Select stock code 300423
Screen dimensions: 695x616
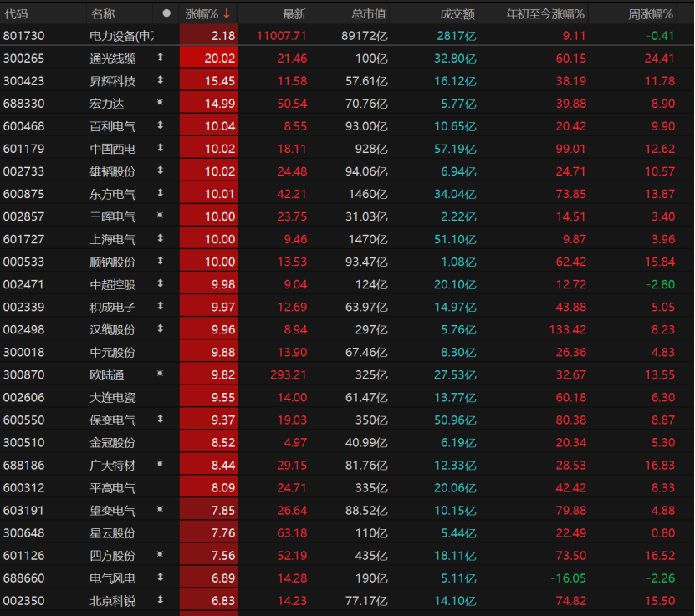pos(24,81)
